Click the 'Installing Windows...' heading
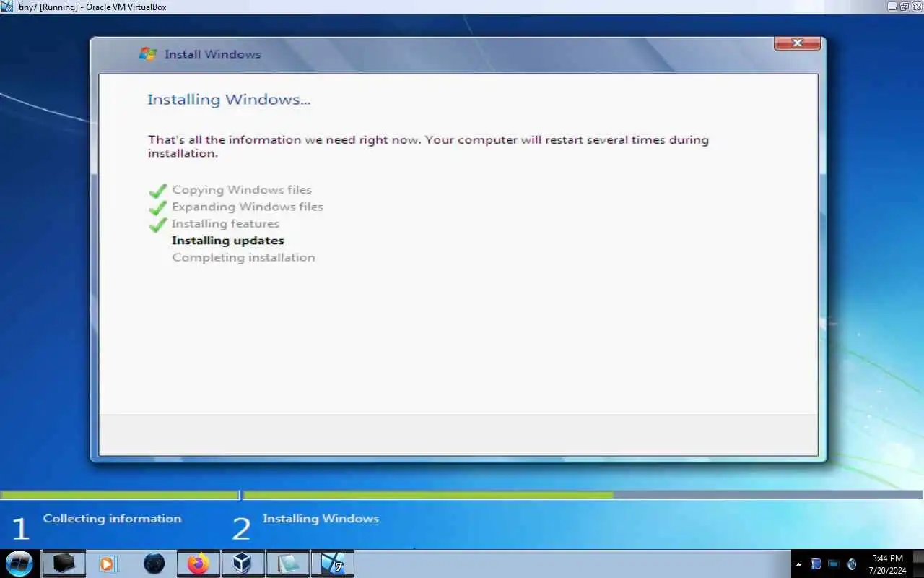The width and height of the screenshot is (924, 578). [x=229, y=100]
